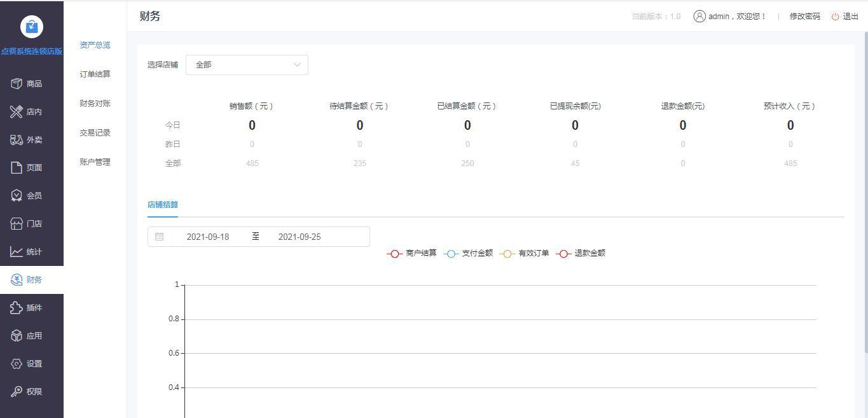
Task: Click 选择店铺 label
Action: pyautogui.click(x=163, y=65)
